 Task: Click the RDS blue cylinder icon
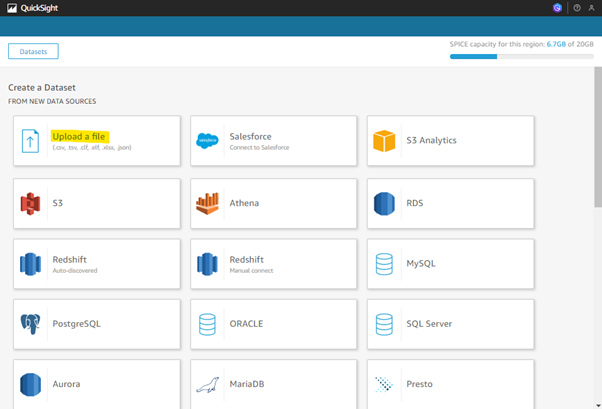384,204
